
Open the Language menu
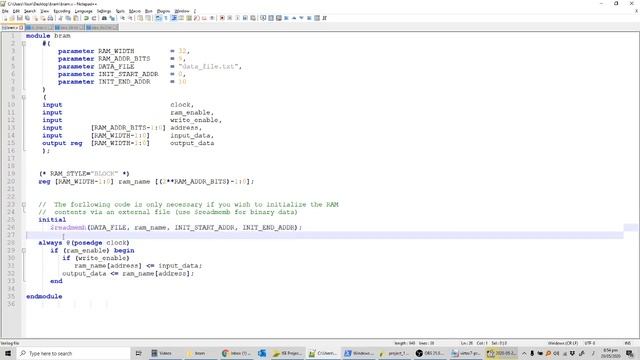[x=83, y=11]
